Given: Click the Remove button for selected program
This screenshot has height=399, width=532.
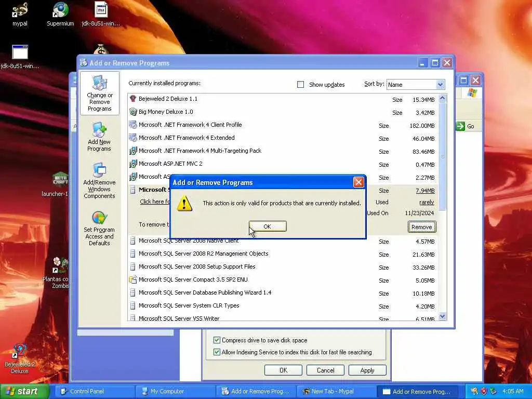Looking at the screenshot, I should pos(422,227).
